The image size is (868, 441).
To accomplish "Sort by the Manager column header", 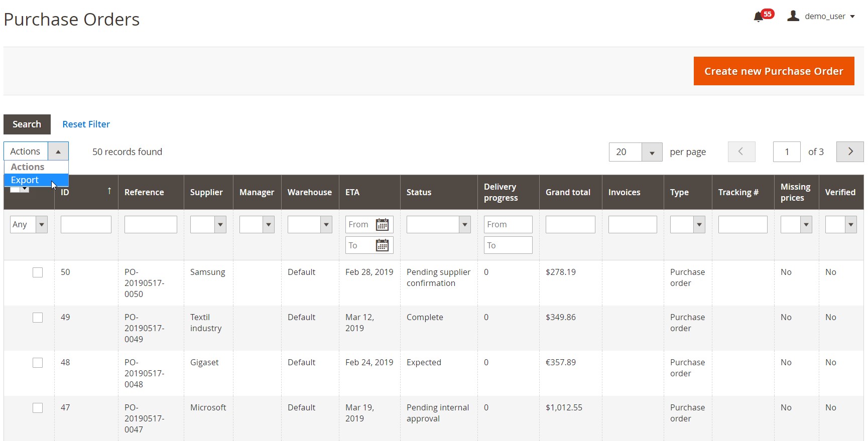I will point(257,192).
